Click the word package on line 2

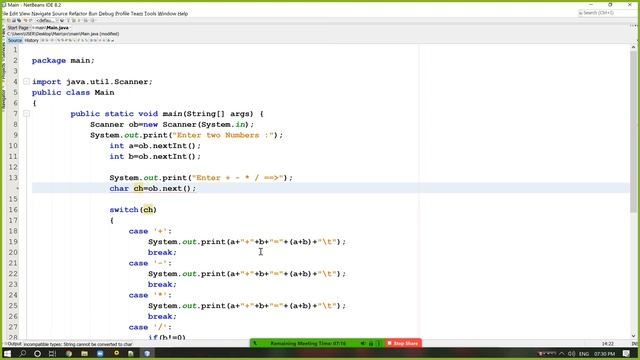pyautogui.click(x=49, y=60)
